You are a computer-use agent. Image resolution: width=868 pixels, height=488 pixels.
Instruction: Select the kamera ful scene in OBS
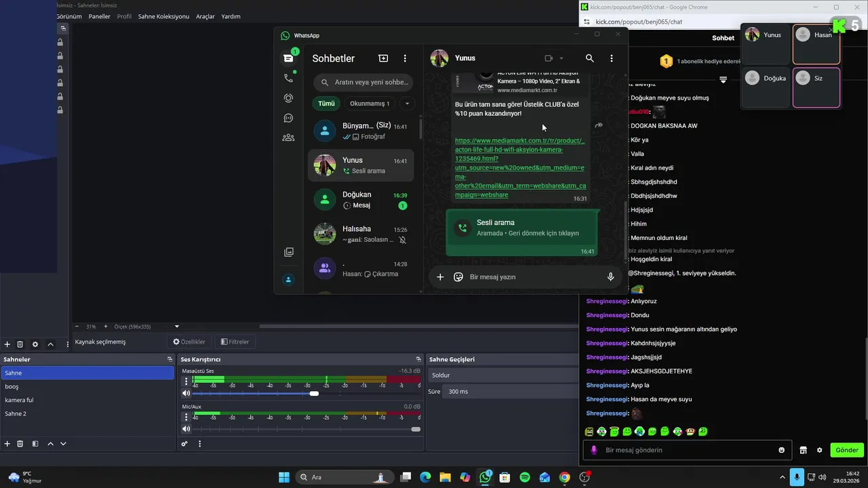point(87,400)
